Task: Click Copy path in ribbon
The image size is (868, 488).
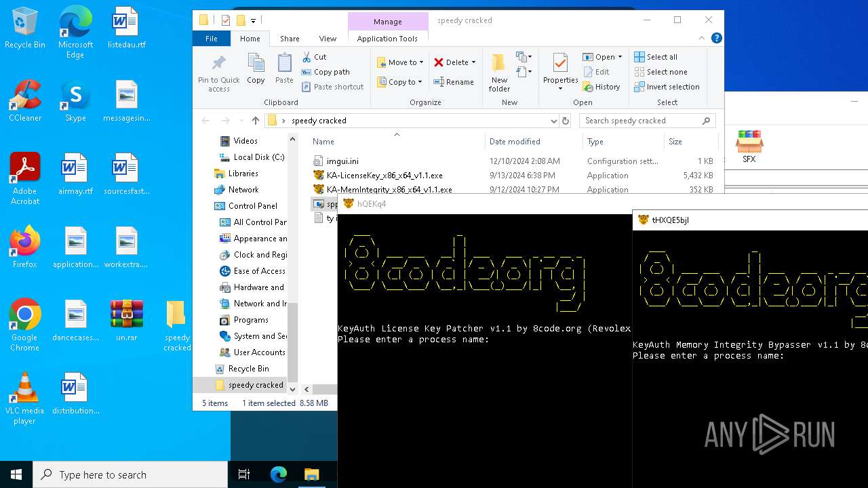Action: pos(325,72)
